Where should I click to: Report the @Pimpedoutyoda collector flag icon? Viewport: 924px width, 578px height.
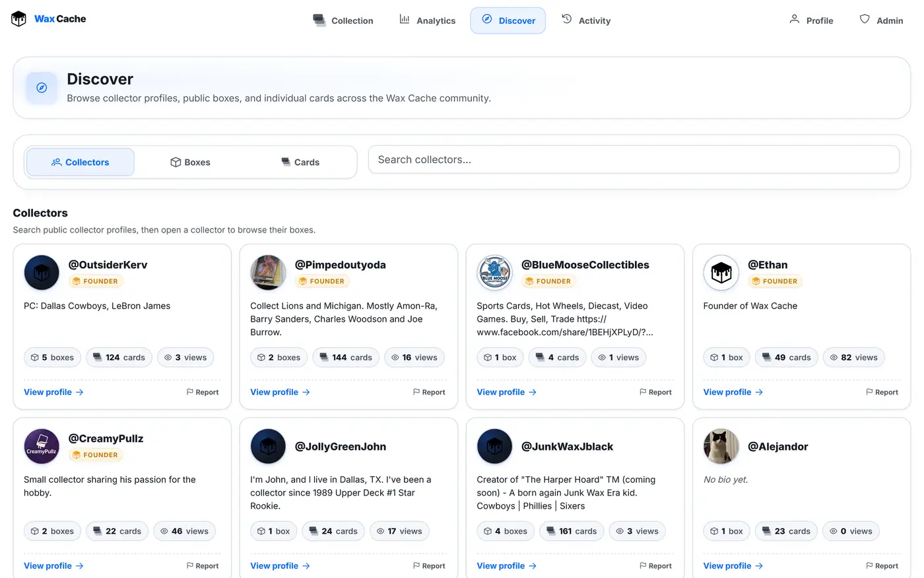pos(416,392)
